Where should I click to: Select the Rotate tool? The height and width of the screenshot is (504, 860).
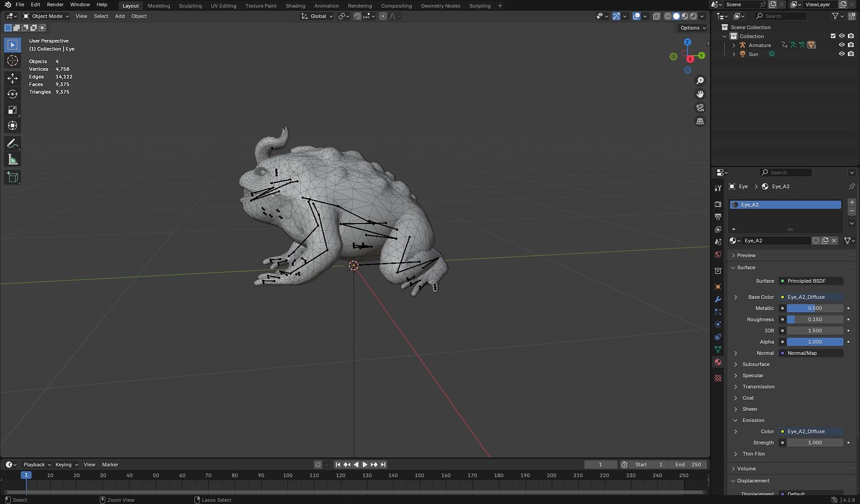pos(13,94)
